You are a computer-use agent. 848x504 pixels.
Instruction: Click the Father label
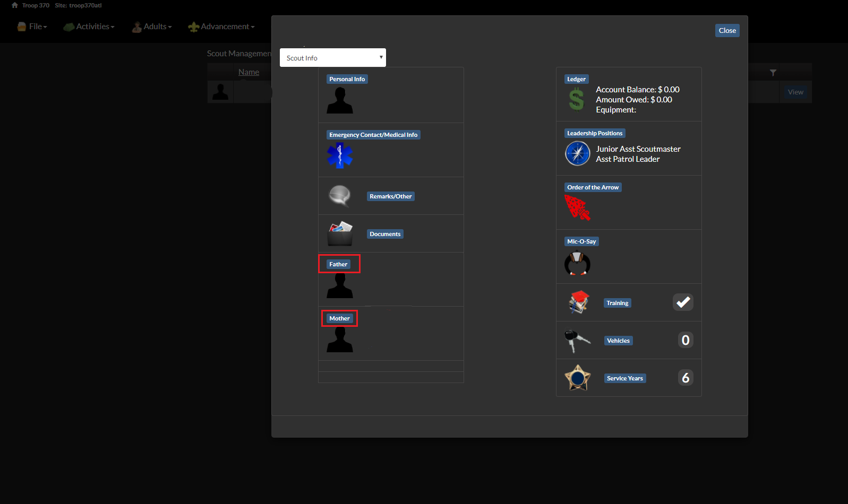point(338,264)
